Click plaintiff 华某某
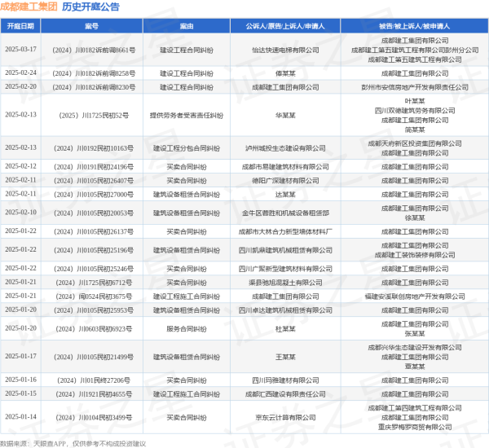The width and height of the screenshot is (489, 448). point(285,116)
